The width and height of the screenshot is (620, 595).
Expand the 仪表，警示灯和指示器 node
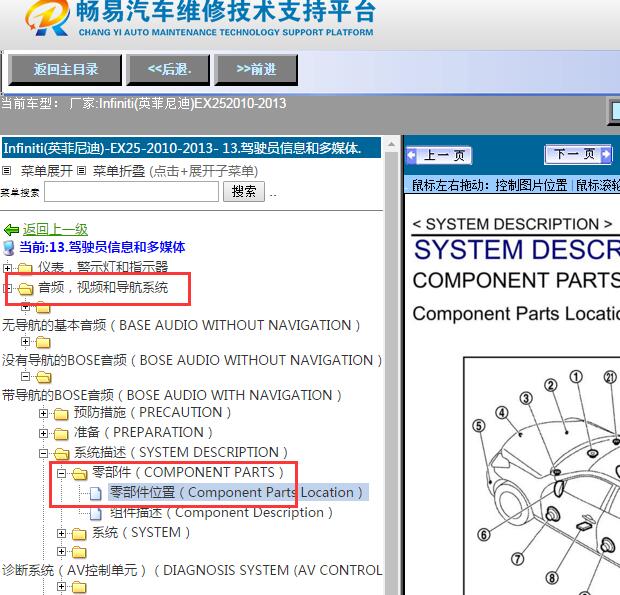[x=7, y=268]
